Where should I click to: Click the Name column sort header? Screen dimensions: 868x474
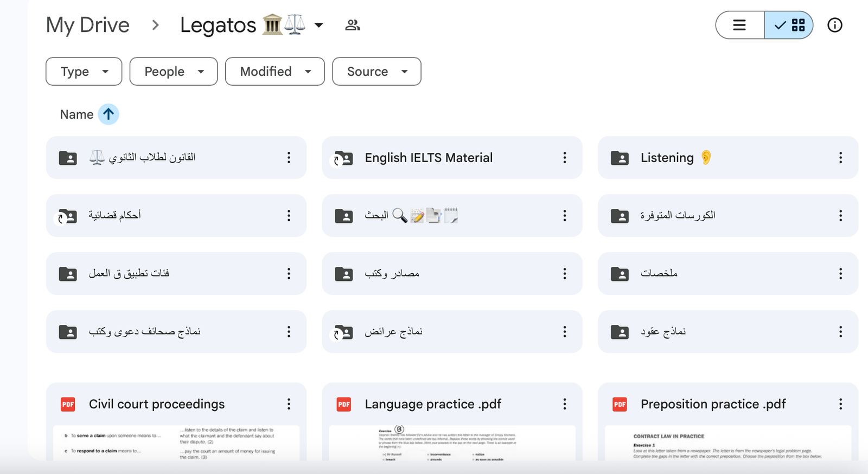[76, 114]
